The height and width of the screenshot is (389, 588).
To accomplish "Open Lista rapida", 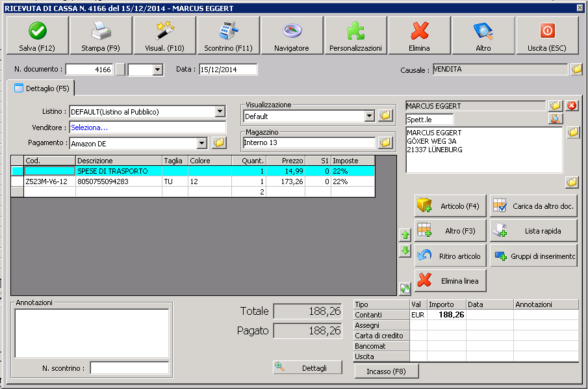I will tap(533, 230).
